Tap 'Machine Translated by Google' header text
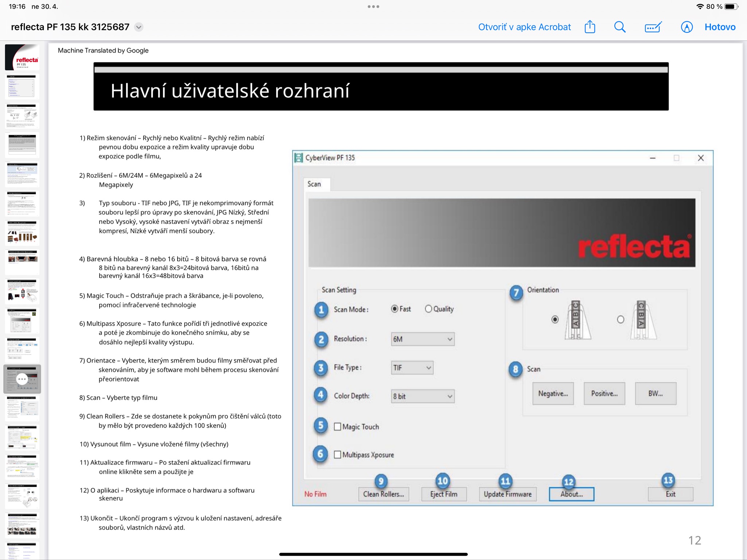Screen dimensions: 747x560 (103, 50)
